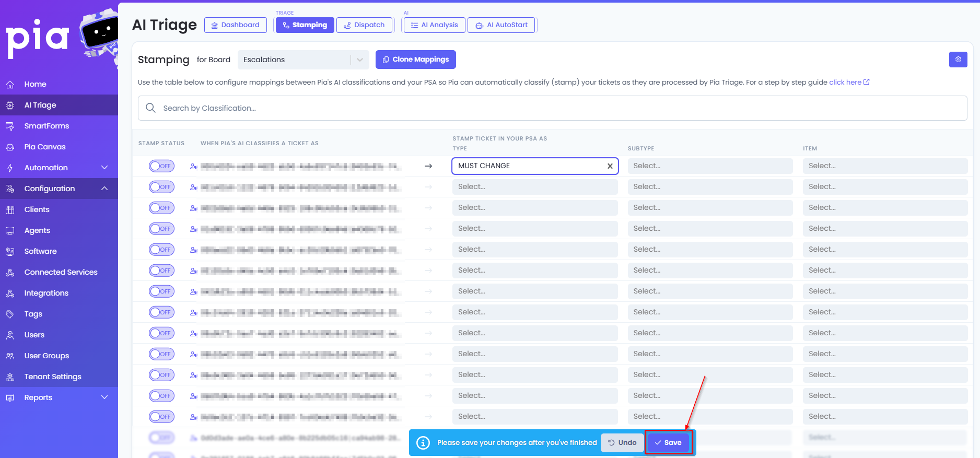Open Subtype select in MUST CHANGE row
This screenshot has width=980, height=458.
click(710, 166)
